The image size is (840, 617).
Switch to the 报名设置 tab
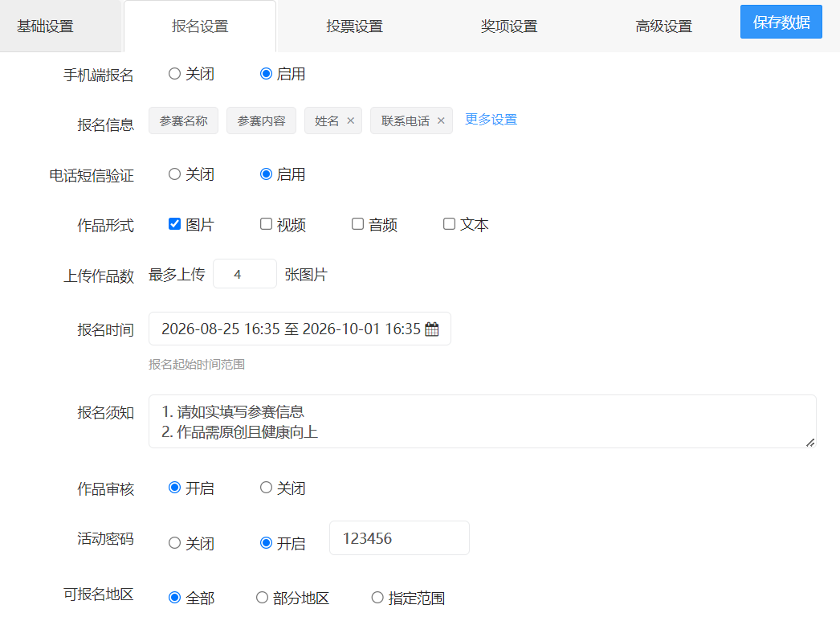tap(200, 27)
